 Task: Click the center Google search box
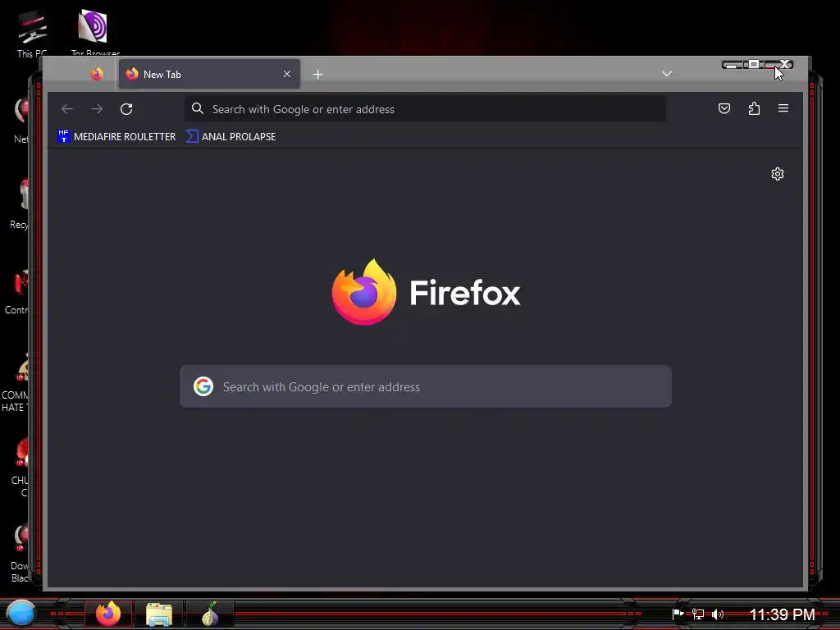[426, 386]
